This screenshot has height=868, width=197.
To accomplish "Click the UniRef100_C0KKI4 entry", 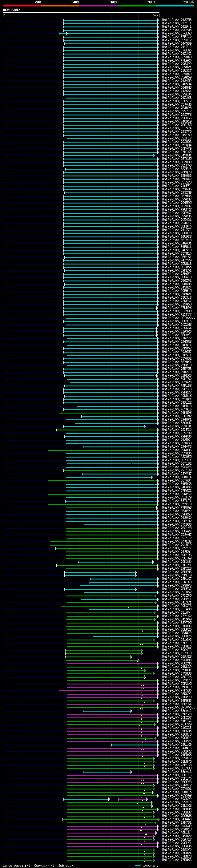I will (x=177, y=477).
